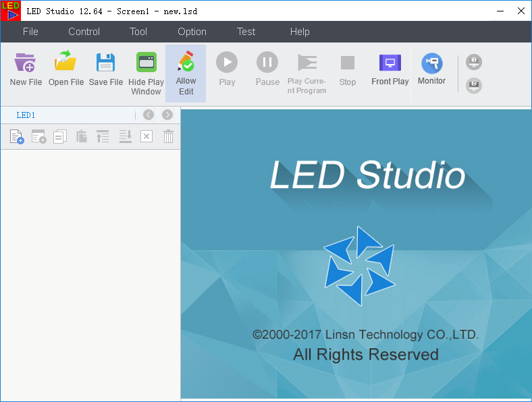This screenshot has width=532, height=402.
Task: Select screen 2 monitor icon
Action: pyautogui.click(x=474, y=86)
